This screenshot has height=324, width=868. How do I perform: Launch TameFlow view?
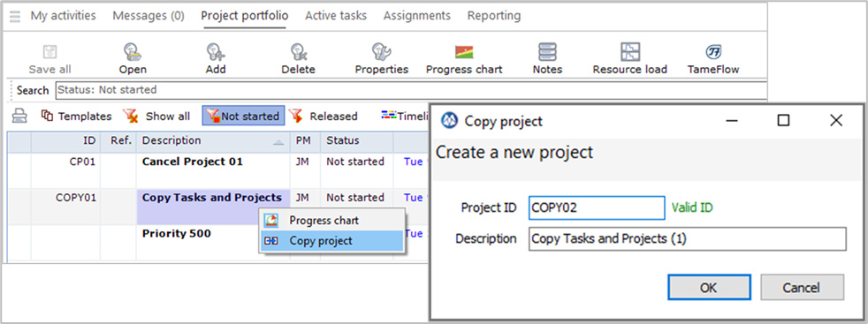(713, 58)
